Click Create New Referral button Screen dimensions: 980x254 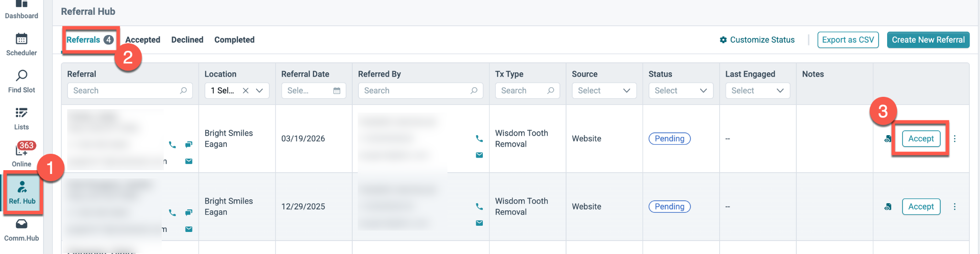928,40
